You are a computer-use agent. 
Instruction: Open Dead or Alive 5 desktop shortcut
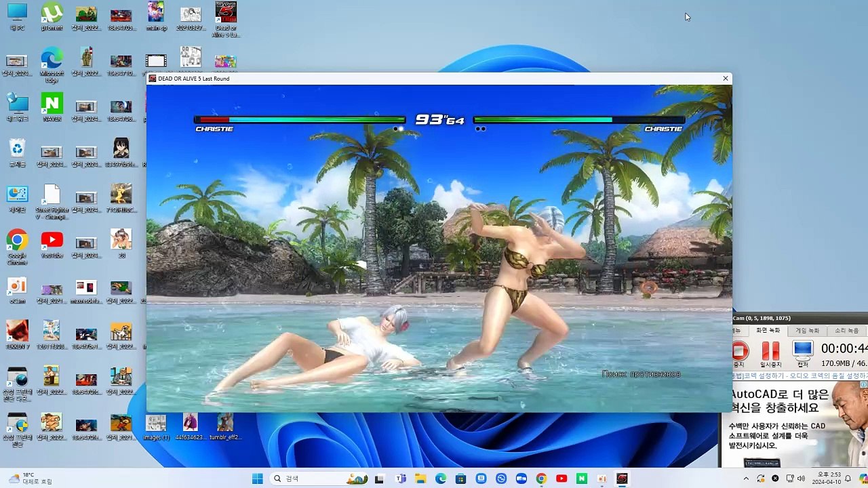[x=225, y=20]
